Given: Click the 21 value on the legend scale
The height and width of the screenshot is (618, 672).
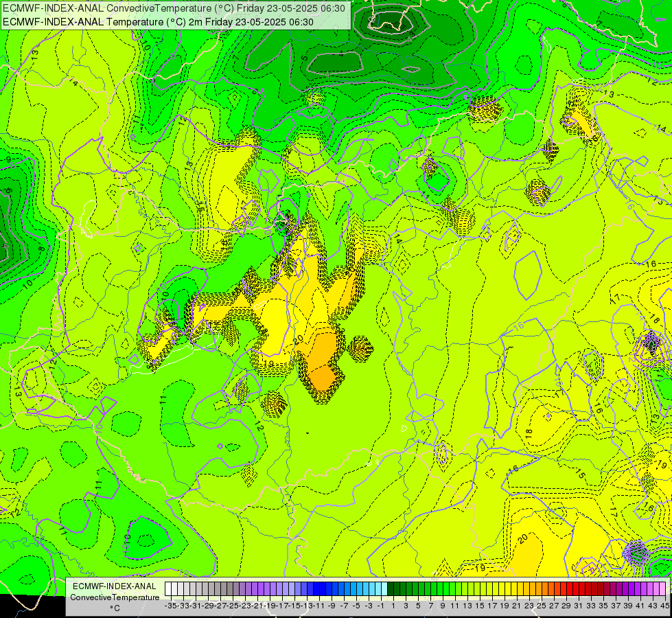Looking at the screenshot, I should tap(517, 606).
